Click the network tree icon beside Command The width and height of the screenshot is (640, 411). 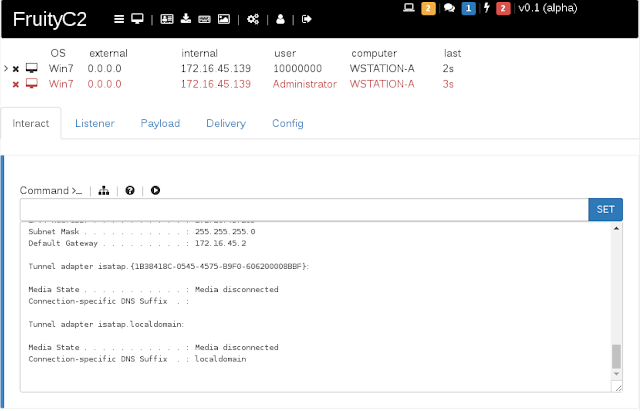pyautogui.click(x=104, y=191)
